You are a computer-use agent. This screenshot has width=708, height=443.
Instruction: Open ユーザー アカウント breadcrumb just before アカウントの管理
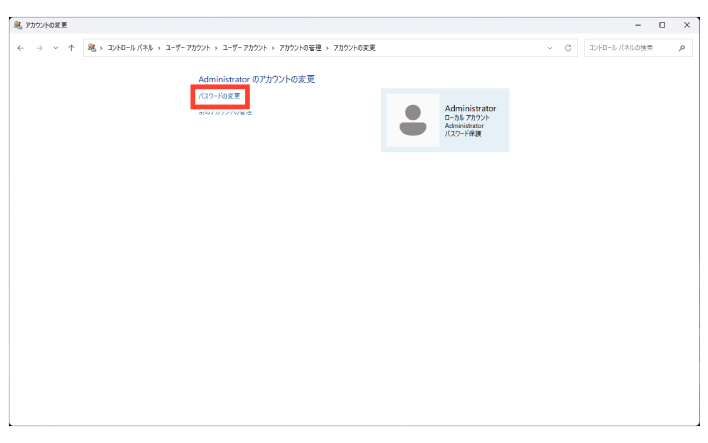pos(245,48)
